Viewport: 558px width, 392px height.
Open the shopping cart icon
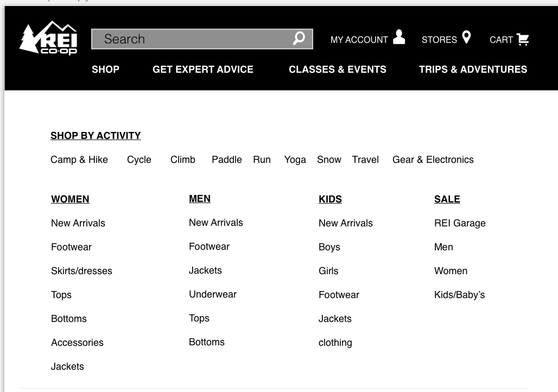pos(522,39)
